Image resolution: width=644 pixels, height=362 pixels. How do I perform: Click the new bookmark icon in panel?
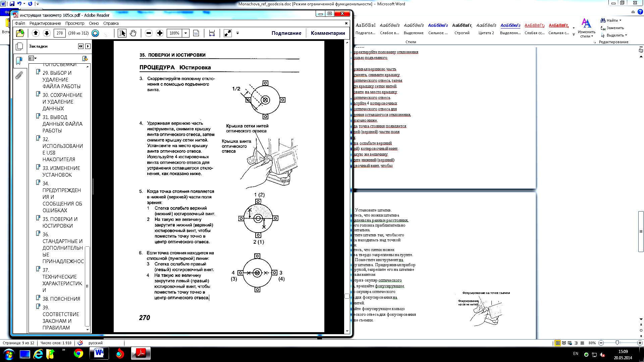[85, 59]
